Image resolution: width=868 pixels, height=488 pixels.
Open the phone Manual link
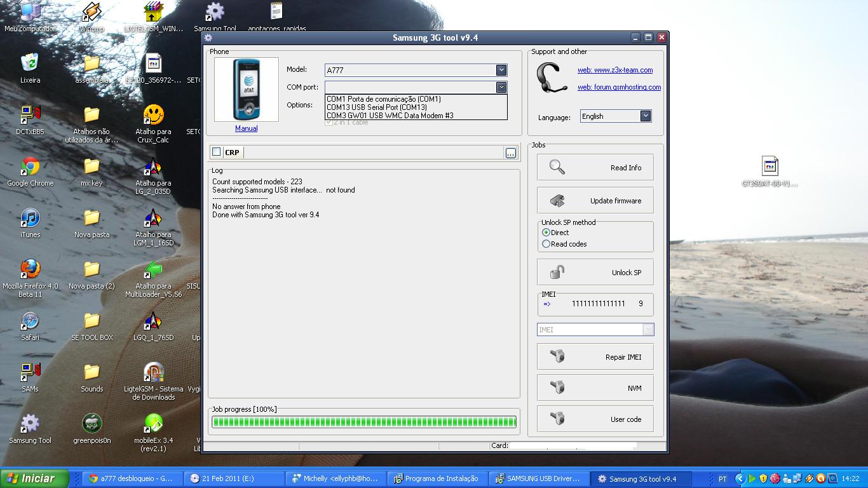click(x=246, y=128)
